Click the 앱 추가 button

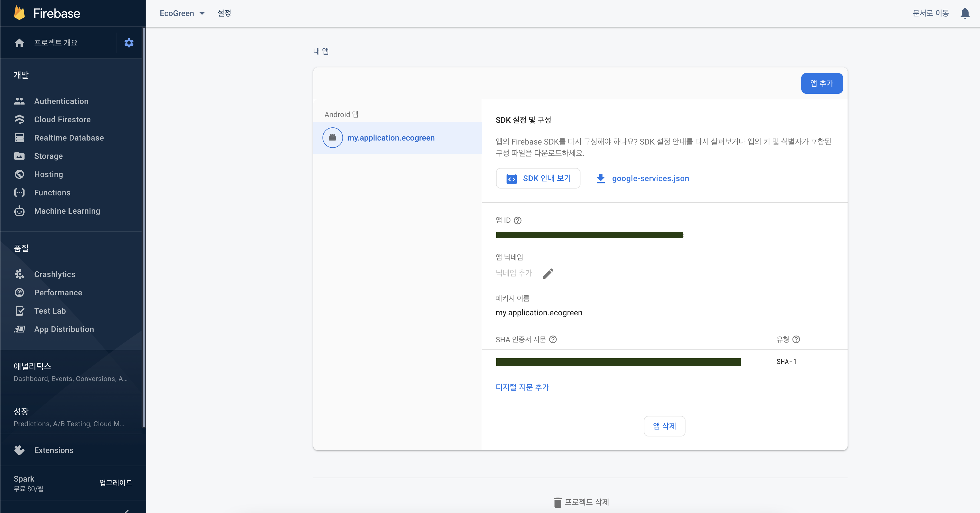tap(822, 83)
